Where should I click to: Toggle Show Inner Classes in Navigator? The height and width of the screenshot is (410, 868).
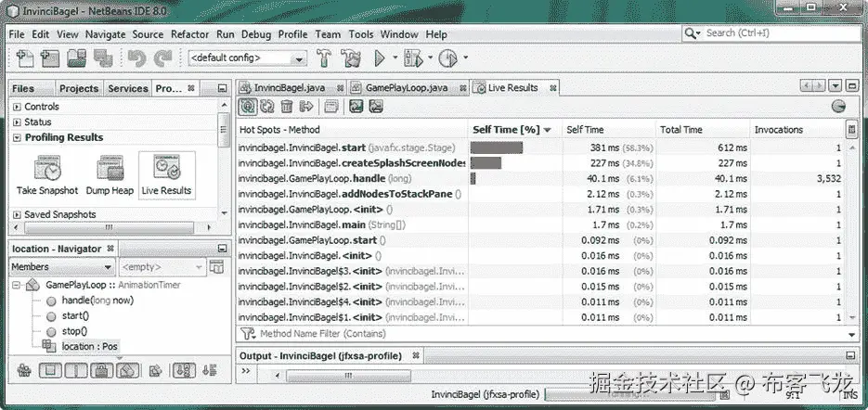[x=127, y=370]
